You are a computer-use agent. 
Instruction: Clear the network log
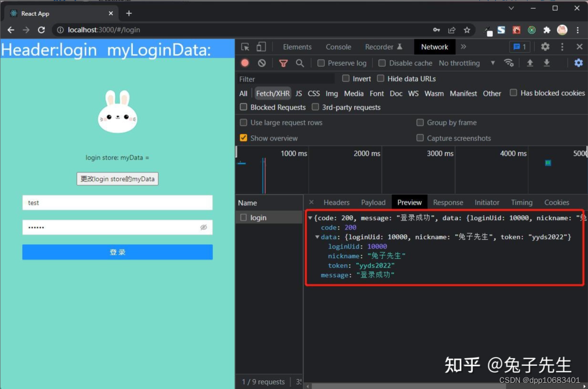tap(262, 63)
